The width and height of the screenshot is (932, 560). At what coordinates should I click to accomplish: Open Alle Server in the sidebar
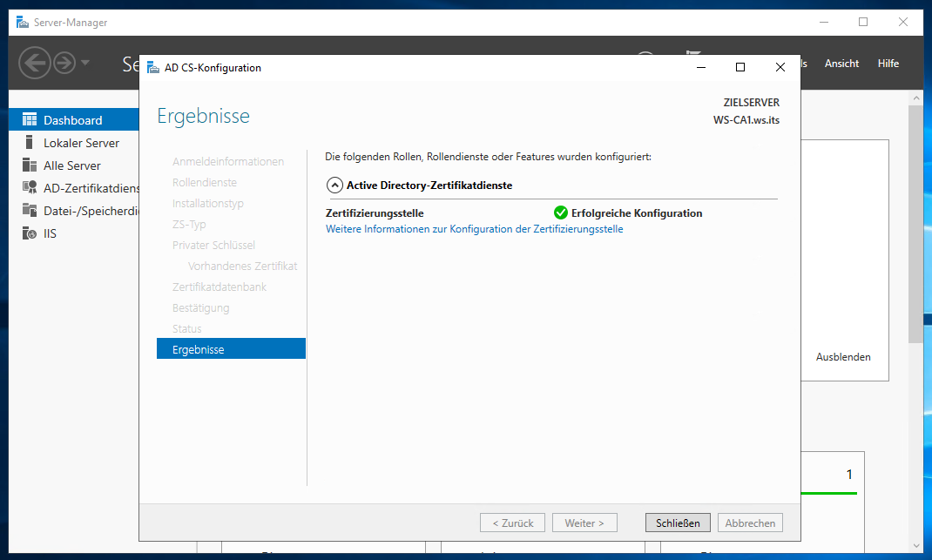(74, 165)
